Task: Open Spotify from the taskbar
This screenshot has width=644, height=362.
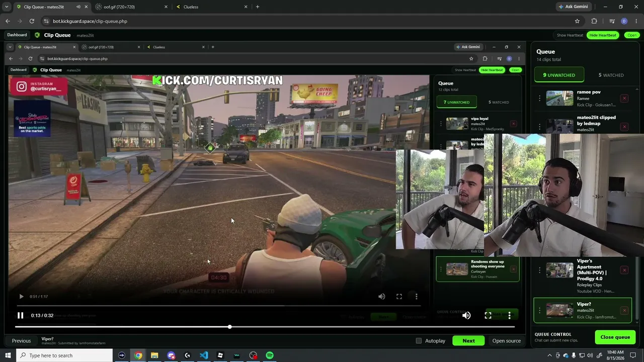Action: tap(270, 355)
